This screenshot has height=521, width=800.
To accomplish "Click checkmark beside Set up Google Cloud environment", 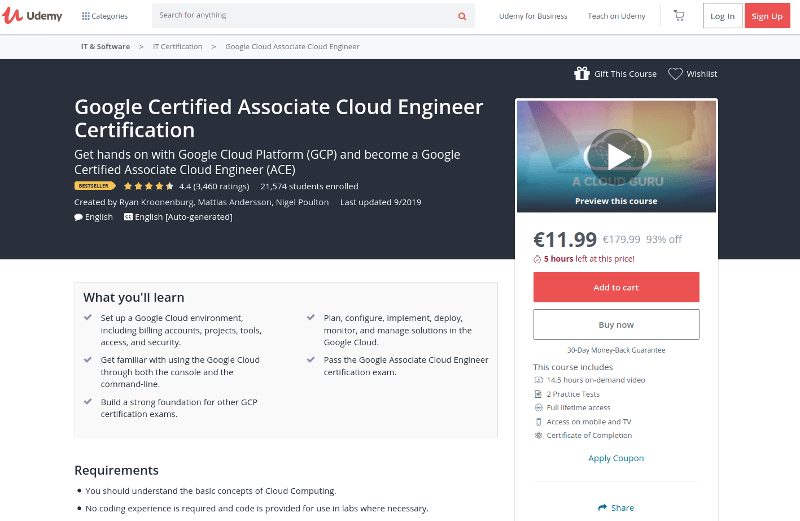I will [88, 317].
